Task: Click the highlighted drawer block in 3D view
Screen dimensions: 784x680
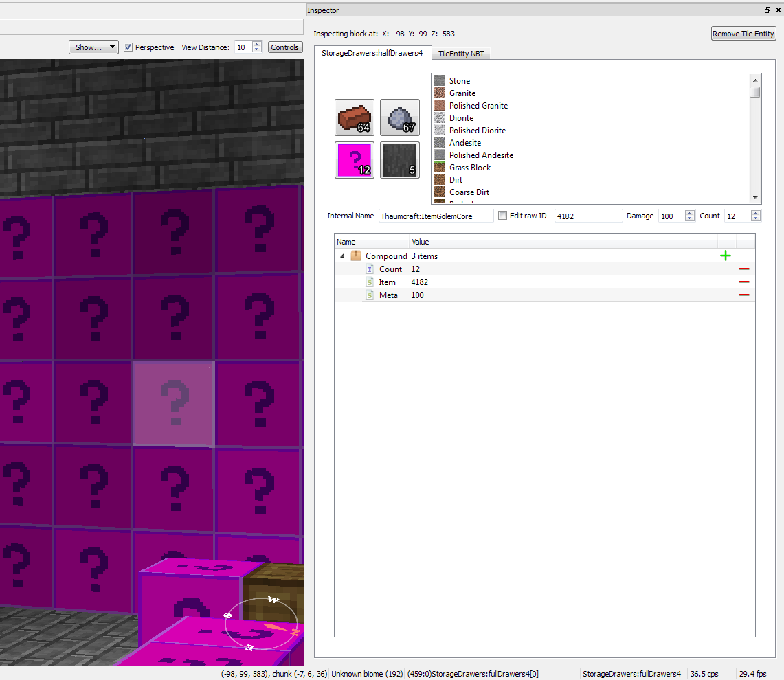Action: tap(174, 403)
